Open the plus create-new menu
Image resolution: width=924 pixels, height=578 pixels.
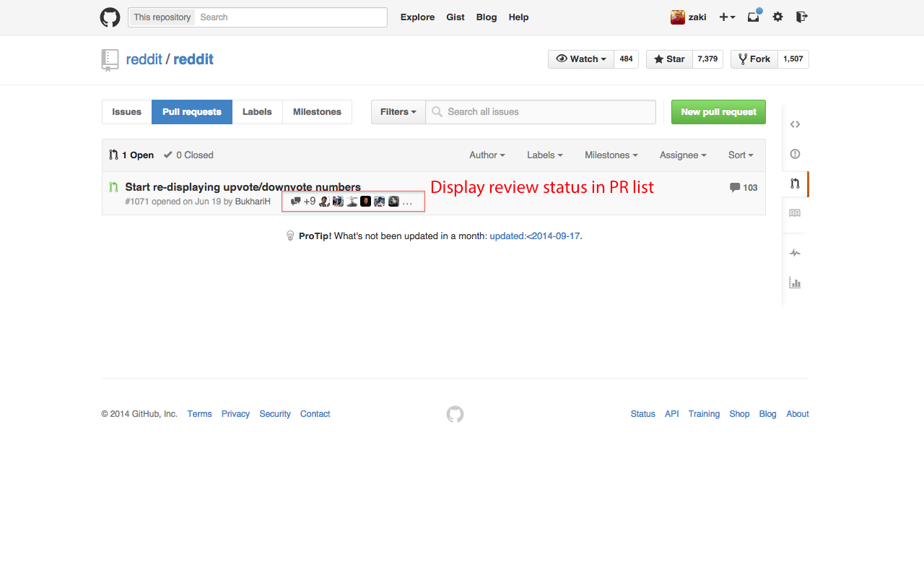727,17
